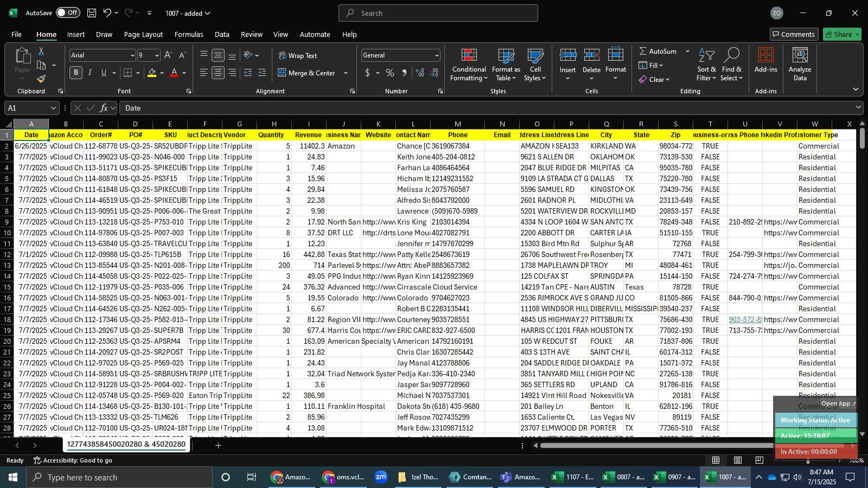Add a new sheet with plus button
This screenshot has width=868, height=488.
click(218, 445)
